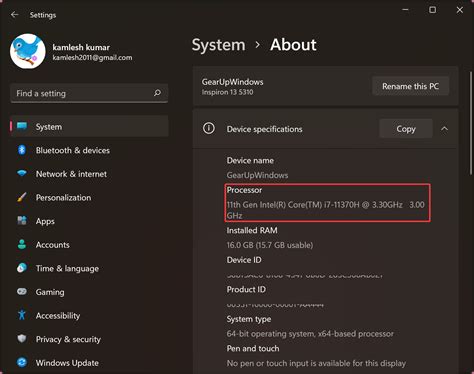
Task: Click the paintbrush Personalization icon
Action: tap(22, 197)
